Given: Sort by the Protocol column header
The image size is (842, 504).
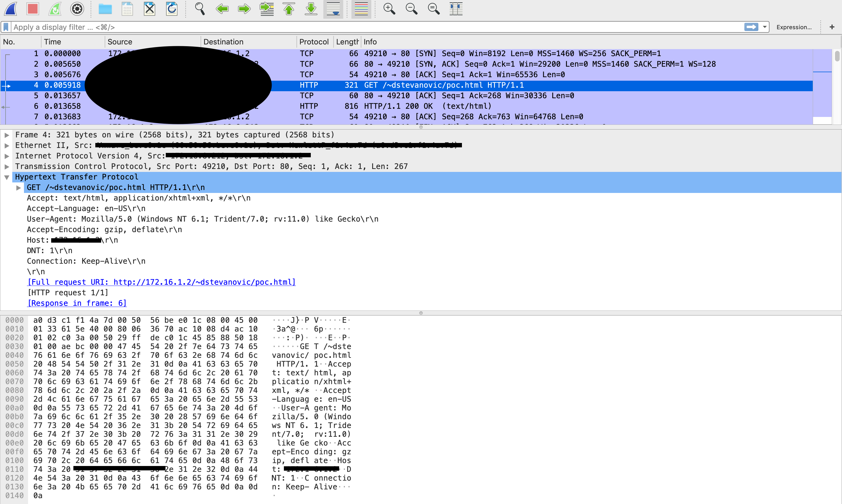Looking at the screenshot, I should coord(314,42).
